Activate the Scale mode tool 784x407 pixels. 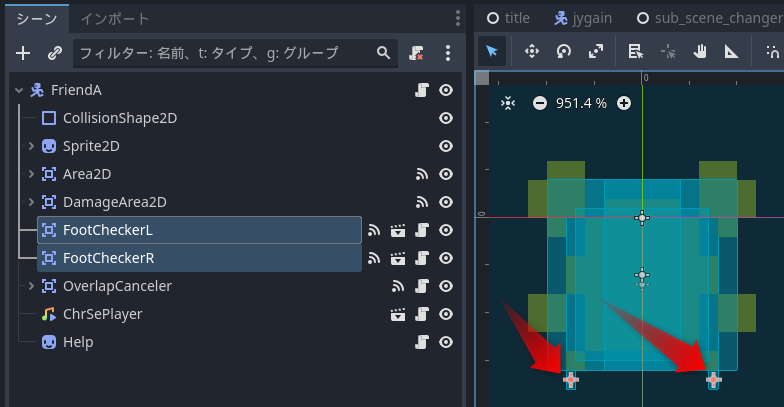point(596,51)
